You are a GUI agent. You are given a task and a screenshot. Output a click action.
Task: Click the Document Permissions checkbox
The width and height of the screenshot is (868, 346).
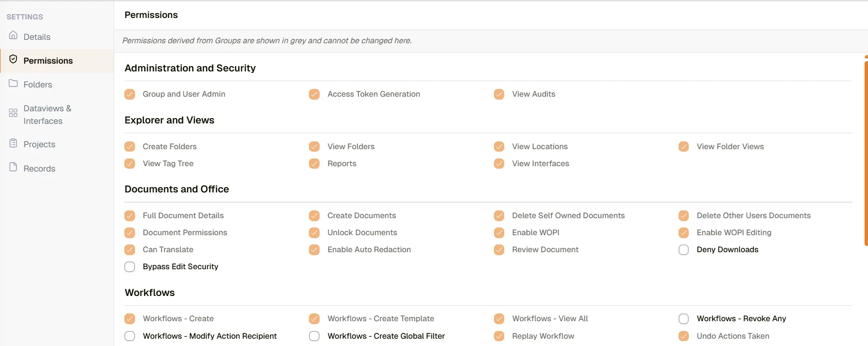[130, 233]
